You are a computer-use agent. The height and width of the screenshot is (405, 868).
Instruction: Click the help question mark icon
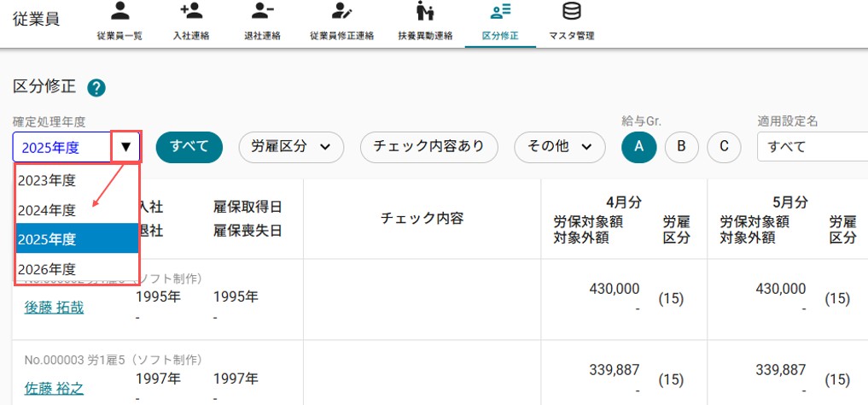tap(96, 87)
